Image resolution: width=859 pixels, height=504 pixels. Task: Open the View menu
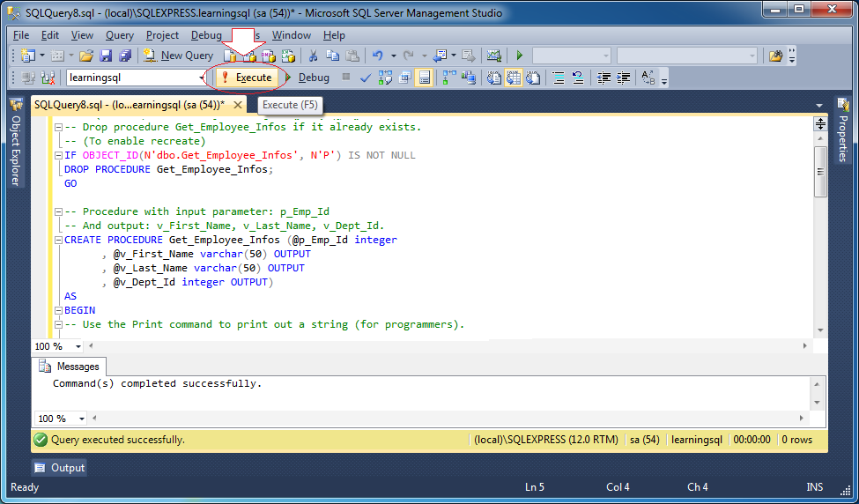(x=82, y=35)
